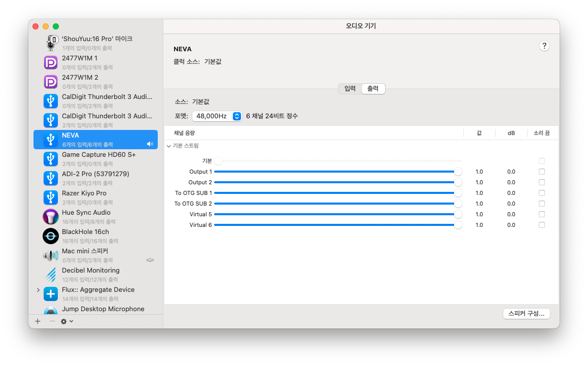Click the NEVA USB device icon

click(x=51, y=140)
